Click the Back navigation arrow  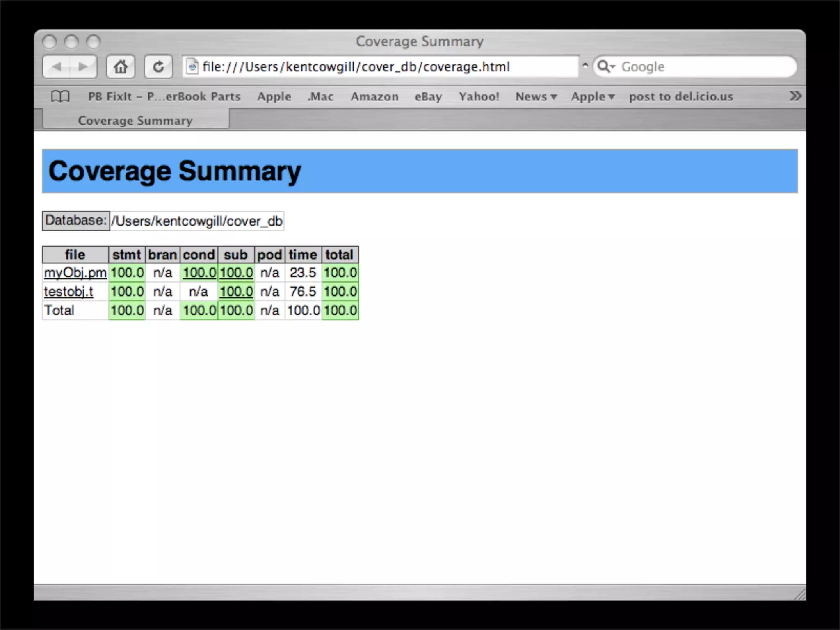point(57,66)
